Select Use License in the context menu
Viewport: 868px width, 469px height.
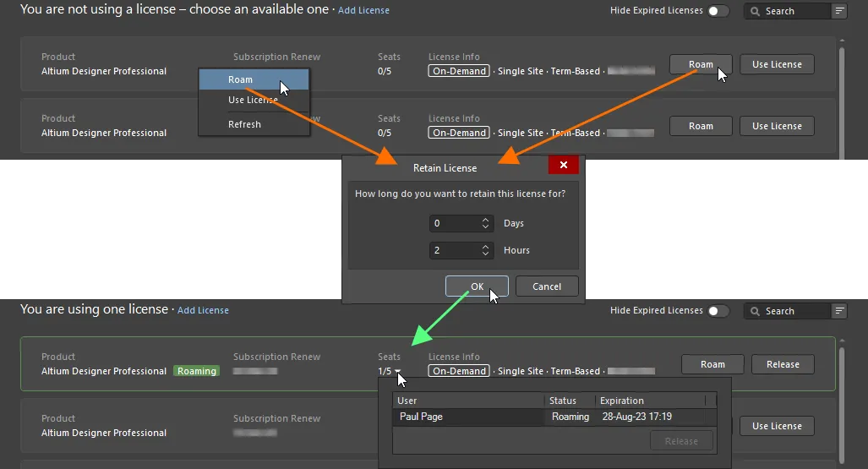click(x=254, y=100)
